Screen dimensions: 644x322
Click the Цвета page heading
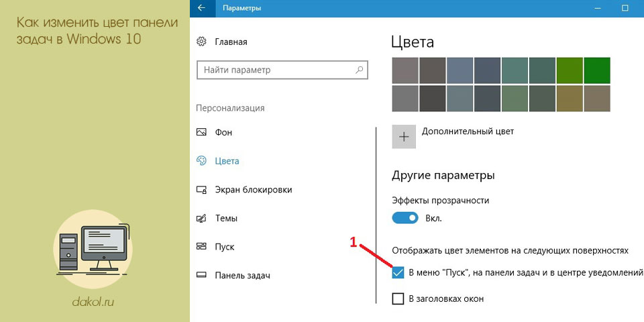pos(413,42)
